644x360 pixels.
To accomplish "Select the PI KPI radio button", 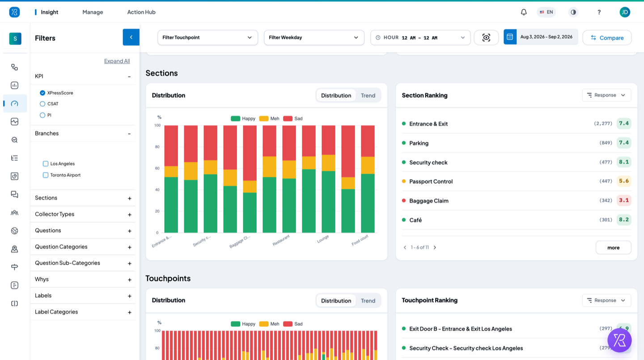I will [x=42, y=115].
